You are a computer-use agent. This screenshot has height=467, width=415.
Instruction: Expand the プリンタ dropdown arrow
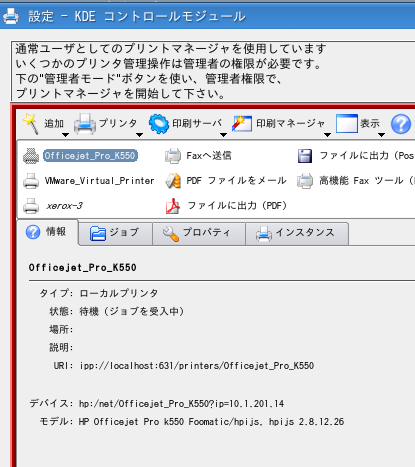pos(140,135)
